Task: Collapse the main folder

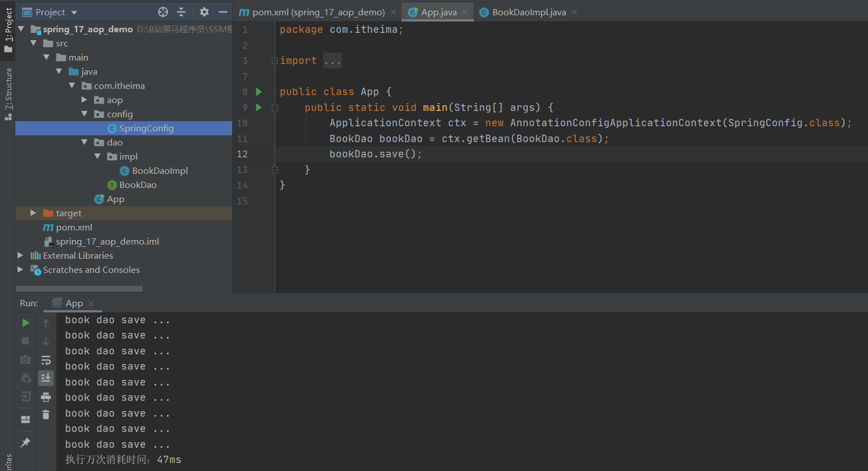Action: pyautogui.click(x=46, y=57)
